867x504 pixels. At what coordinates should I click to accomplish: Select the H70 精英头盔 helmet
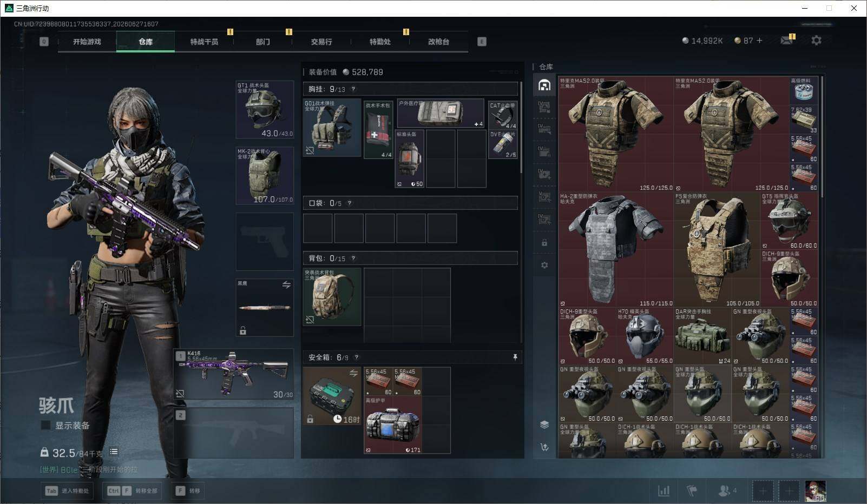pyautogui.click(x=645, y=336)
